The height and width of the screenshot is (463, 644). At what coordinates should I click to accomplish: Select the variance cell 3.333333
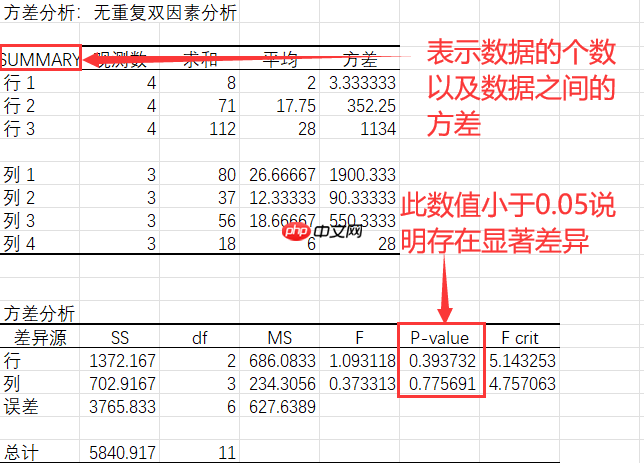click(x=362, y=83)
